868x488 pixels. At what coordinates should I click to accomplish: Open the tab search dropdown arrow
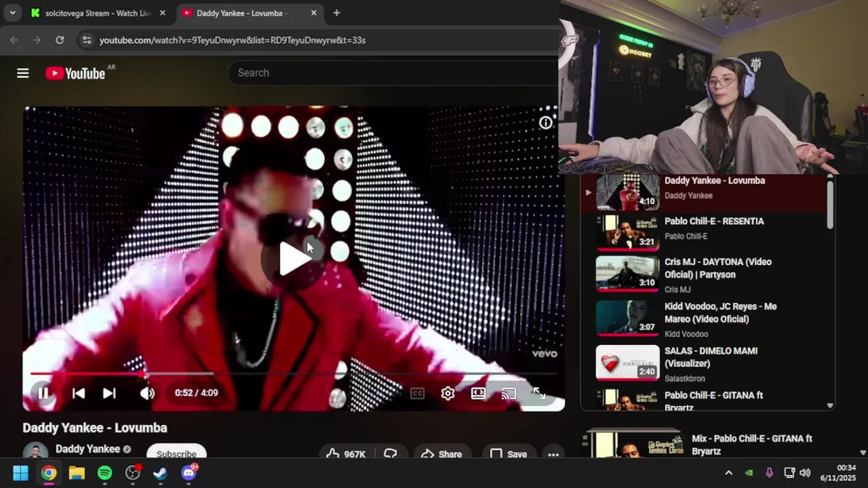click(12, 13)
